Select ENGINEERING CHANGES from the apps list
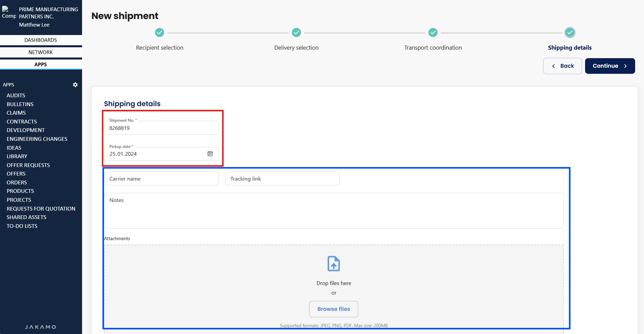 37,139
